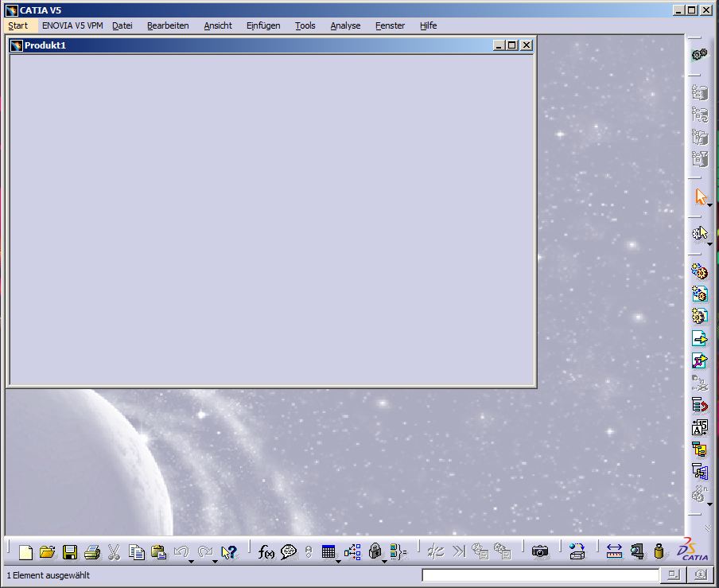Click the rightmost status bar button

[700, 574]
